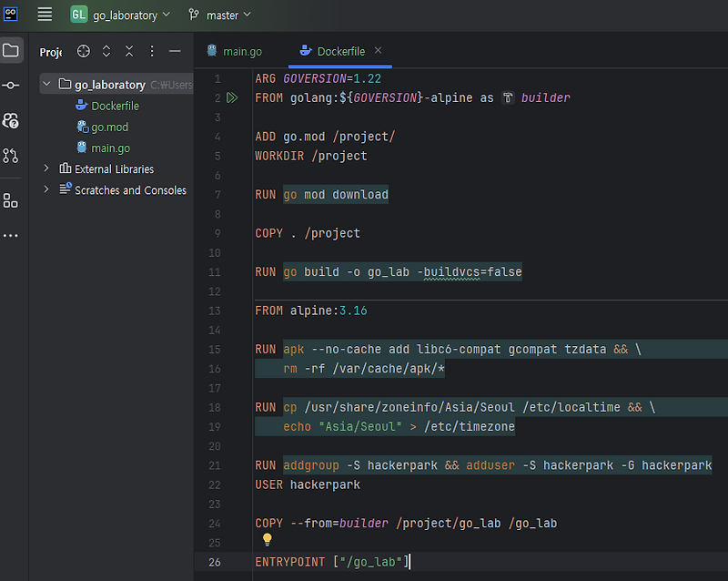Open the Git branches tool window icon
The width and height of the screenshot is (728, 581).
coord(12,155)
